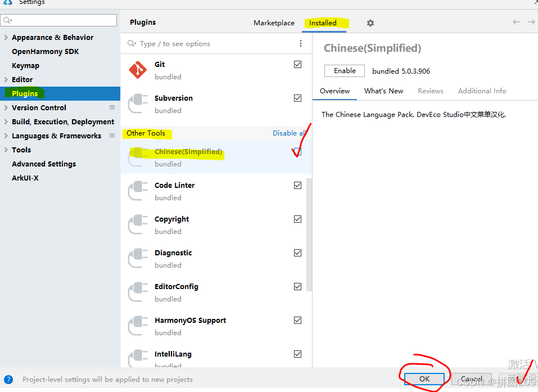Click the Cancel button
Image resolution: width=538 pixels, height=392 pixels.
point(472,379)
